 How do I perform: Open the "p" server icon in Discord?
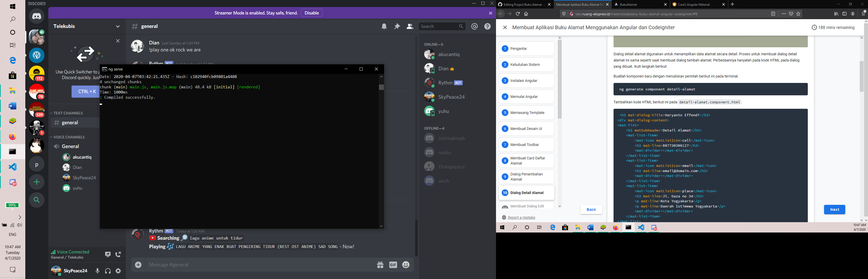pyautogui.click(x=37, y=165)
